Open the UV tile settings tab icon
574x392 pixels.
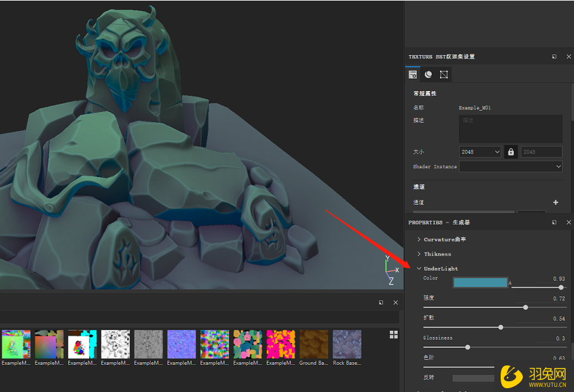tap(444, 75)
